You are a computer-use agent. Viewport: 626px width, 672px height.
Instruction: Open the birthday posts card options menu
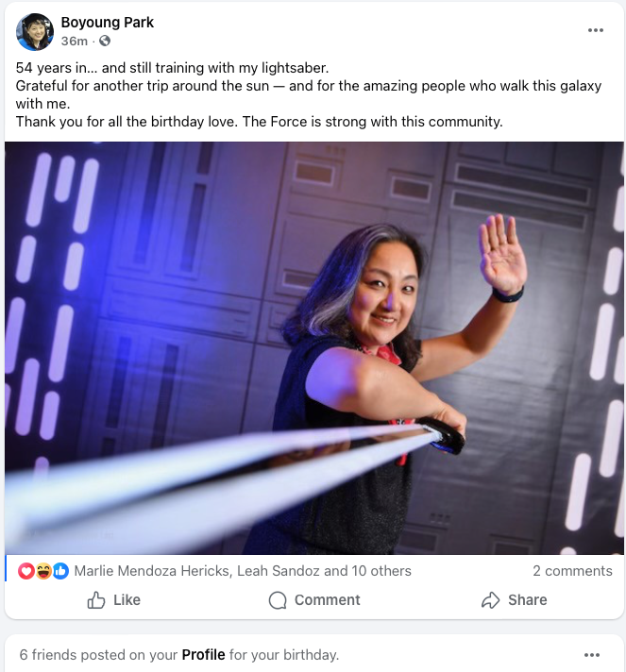(x=592, y=655)
